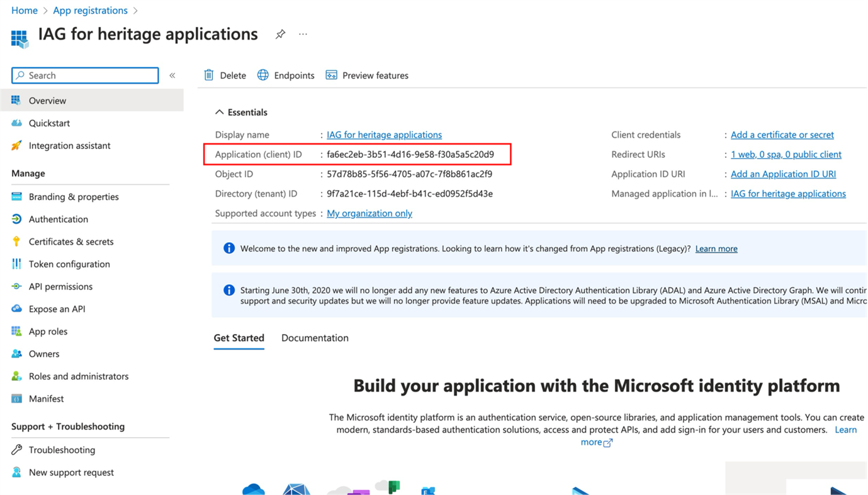Screen dimensions: 868x495
Task: Open Managed application link IAG for heritage applications
Action: 788,194
